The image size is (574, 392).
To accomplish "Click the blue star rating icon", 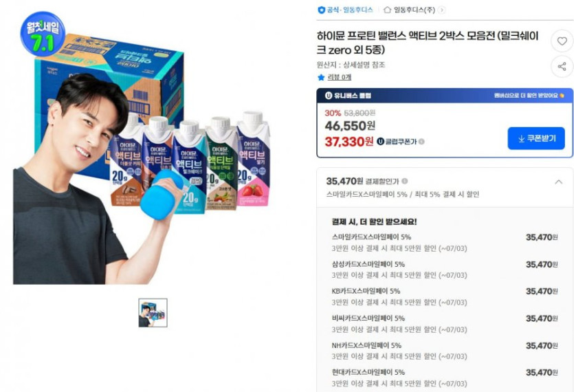I will 321,77.
